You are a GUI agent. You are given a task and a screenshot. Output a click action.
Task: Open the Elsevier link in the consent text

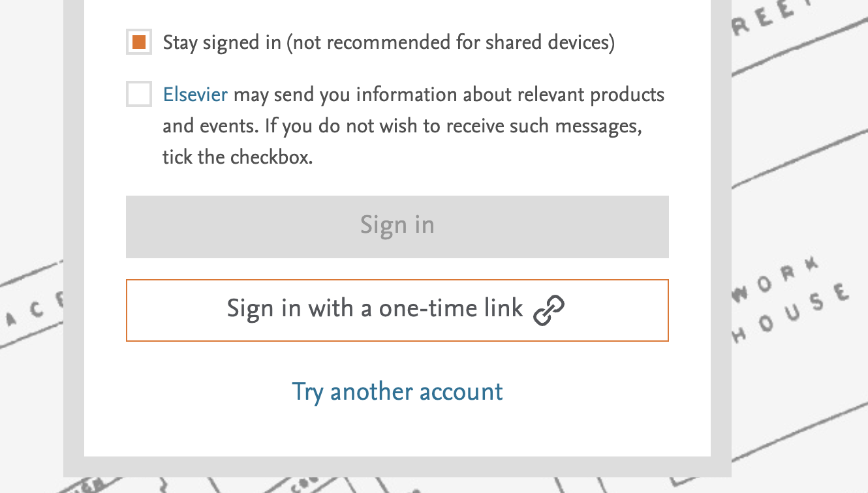click(194, 94)
